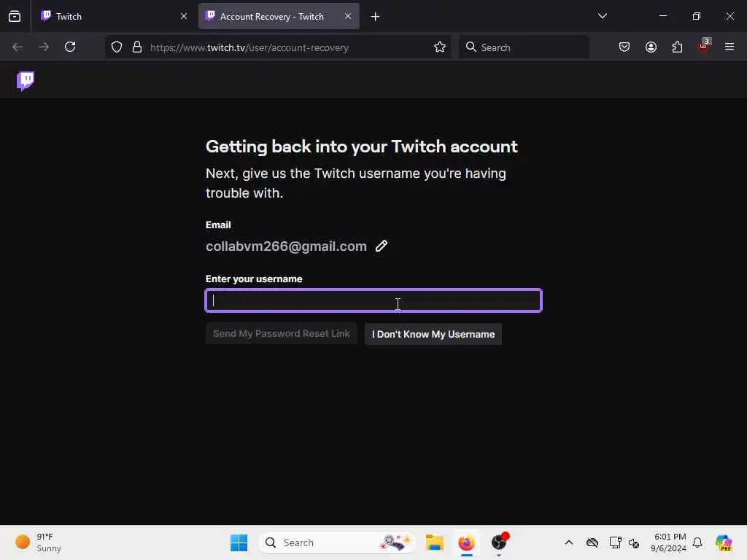Click I Don't Know My Username
Viewport: 747px width, 560px height.
433,334
